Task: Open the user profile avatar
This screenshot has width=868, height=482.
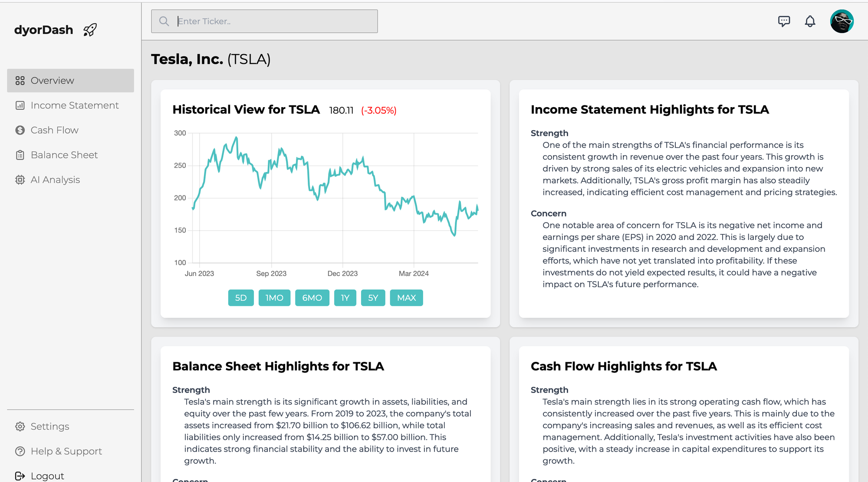Action: click(842, 21)
